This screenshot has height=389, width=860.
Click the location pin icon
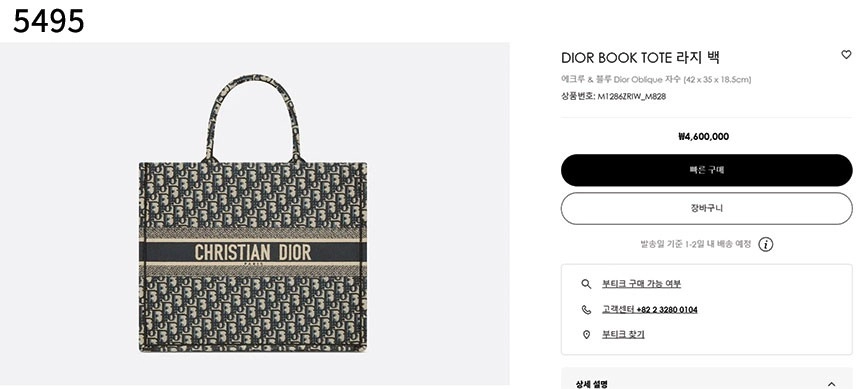[x=586, y=335]
